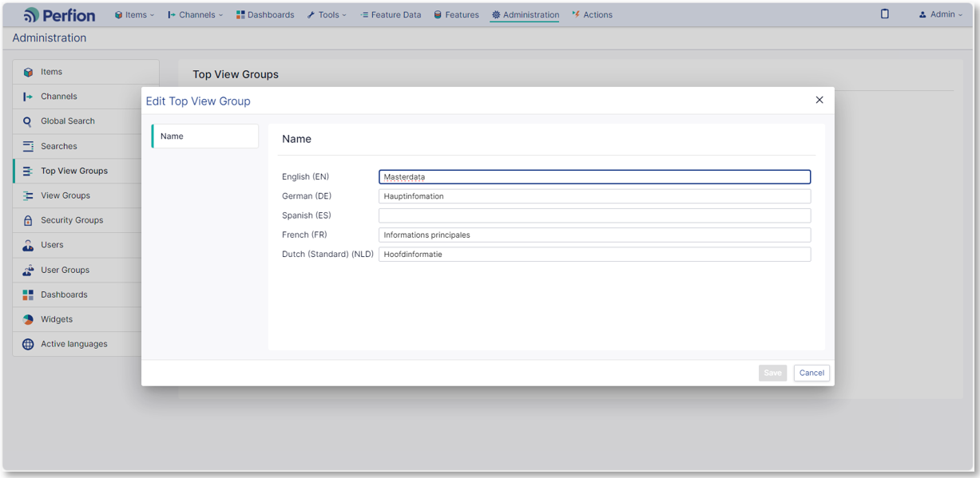Click the Top View Groups sidebar icon
Viewport: 980px width, 478px height.
pos(28,171)
